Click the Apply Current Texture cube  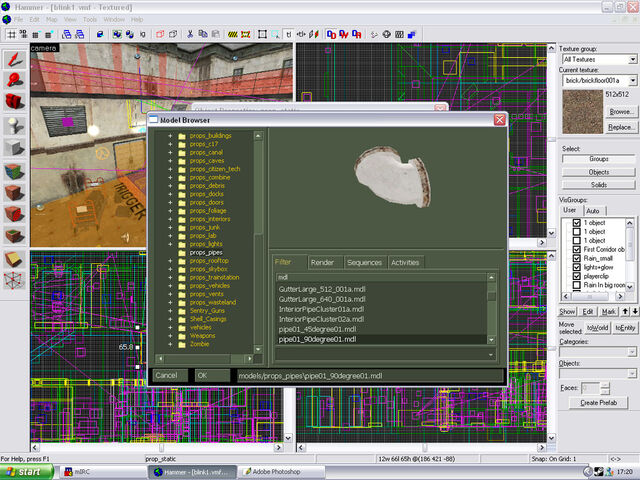pyautogui.click(x=15, y=192)
